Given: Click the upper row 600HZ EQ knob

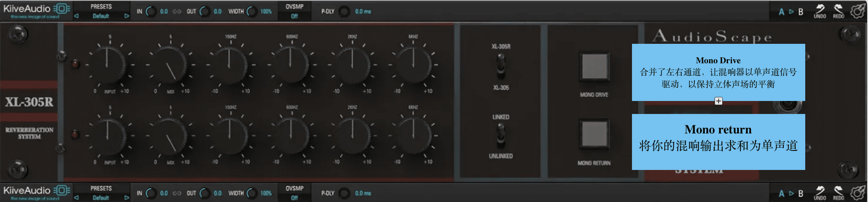Looking at the screenshot, I should point(291,64).
